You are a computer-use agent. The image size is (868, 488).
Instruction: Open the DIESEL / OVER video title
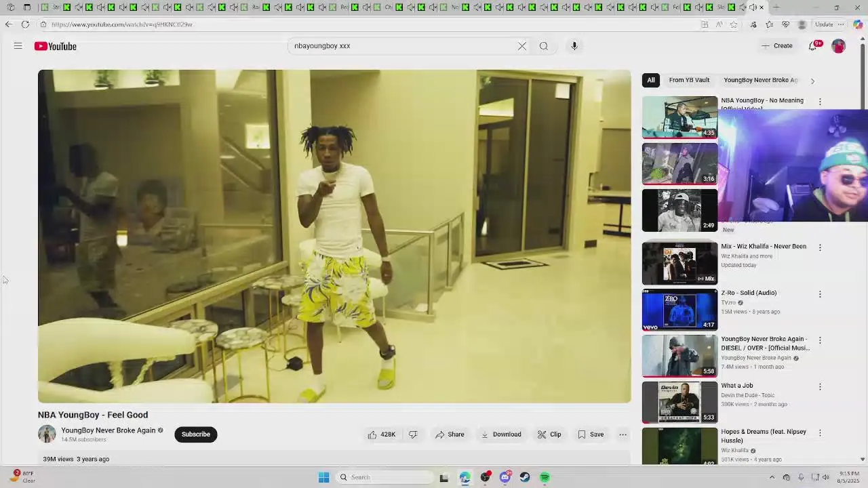tap(765, 344)
